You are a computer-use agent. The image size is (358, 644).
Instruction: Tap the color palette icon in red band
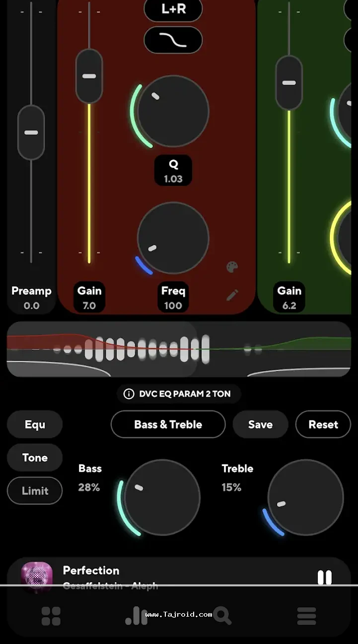tap(232, 267)
